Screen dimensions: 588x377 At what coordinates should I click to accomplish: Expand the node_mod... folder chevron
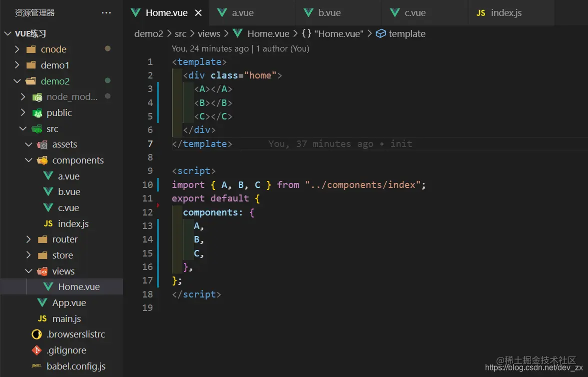click(22, 97)
